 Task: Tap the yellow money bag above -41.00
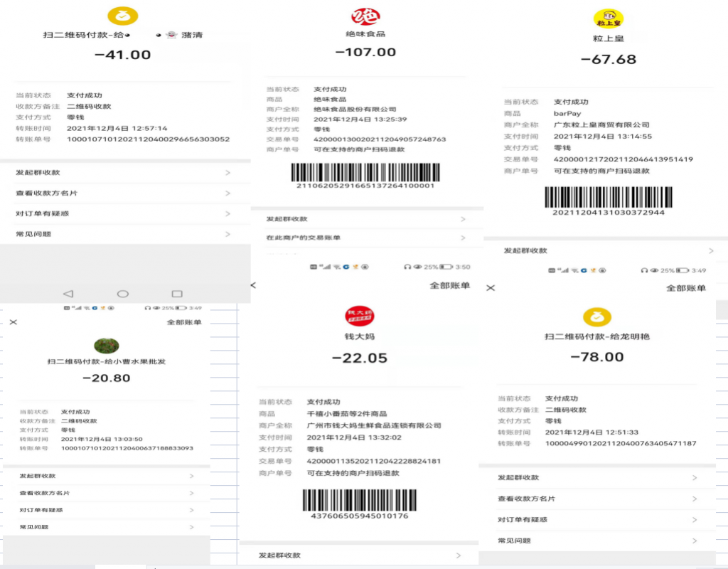point(122,16)
